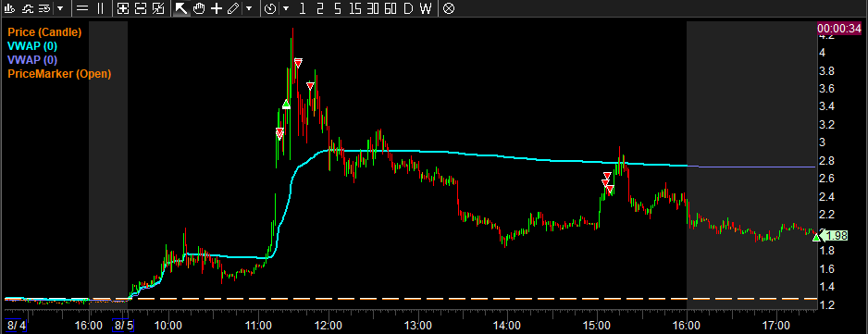Click the circled X clear icon
This screenshot has width=868, height=334.
tap(450, 8)
